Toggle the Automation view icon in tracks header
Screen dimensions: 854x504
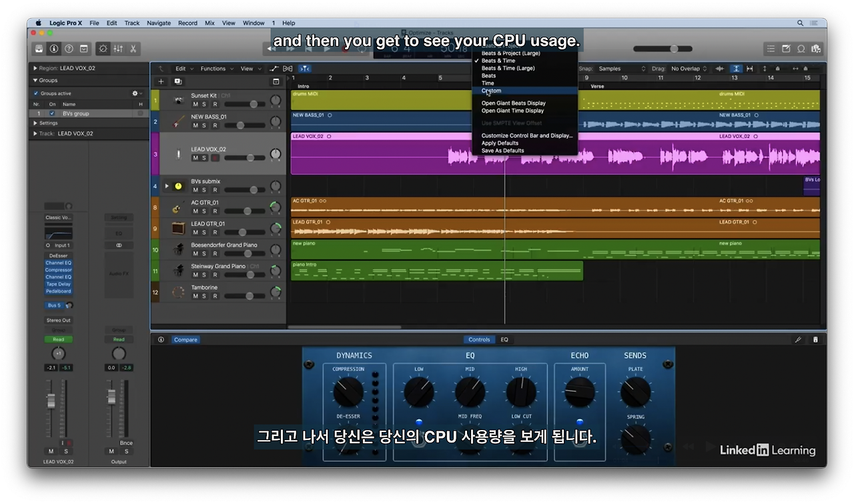(274, 69)
